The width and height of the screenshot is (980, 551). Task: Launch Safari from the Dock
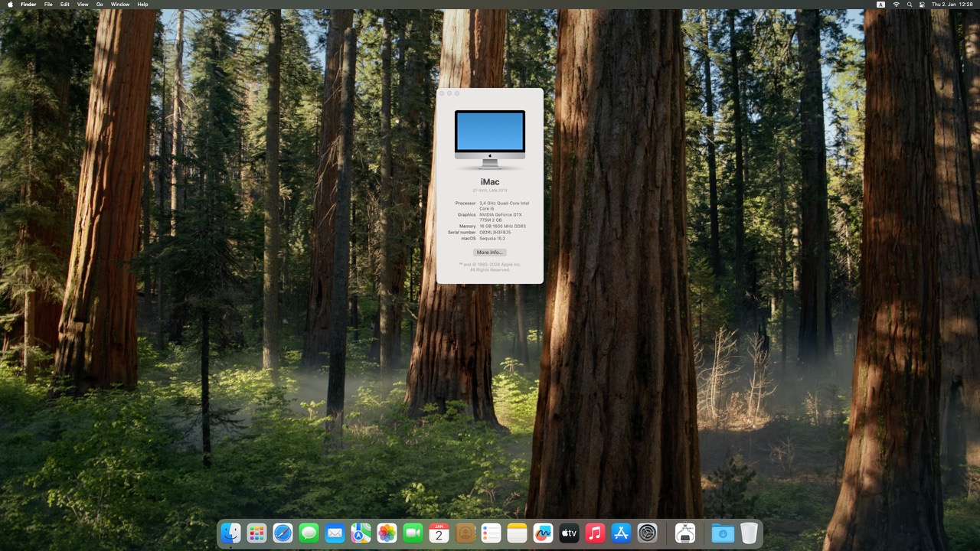283,533
